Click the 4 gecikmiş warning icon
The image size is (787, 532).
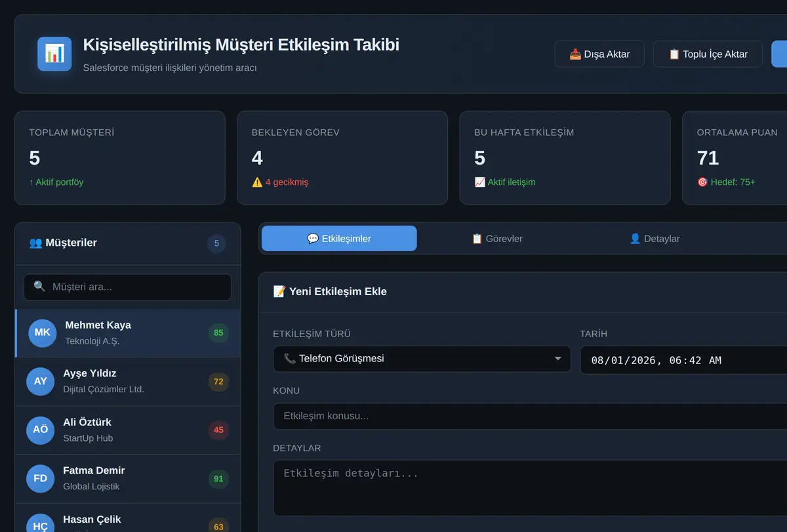257,182
